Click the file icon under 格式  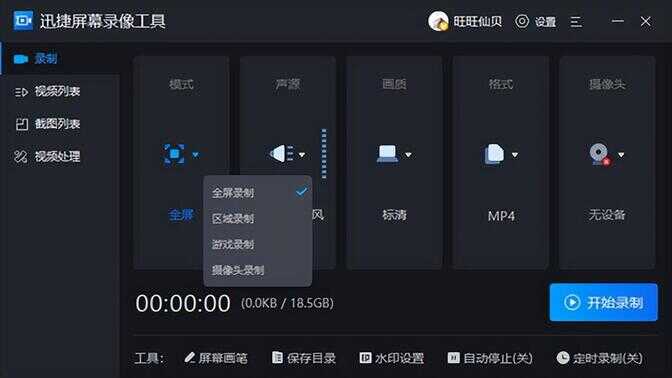(494, 154)
